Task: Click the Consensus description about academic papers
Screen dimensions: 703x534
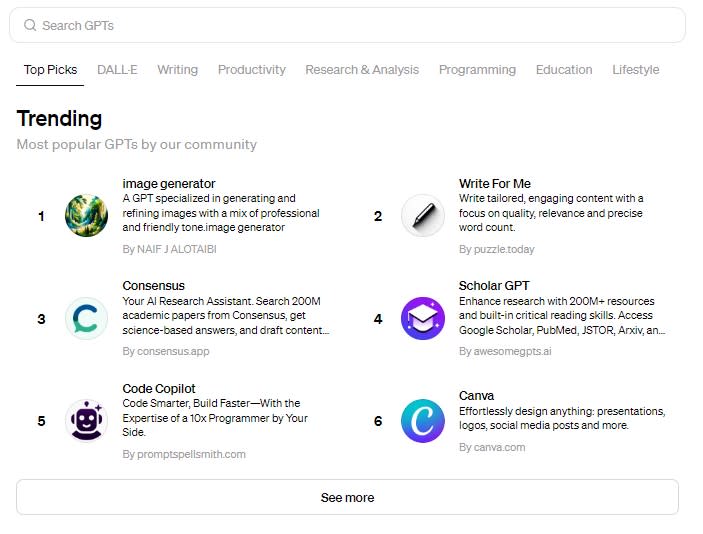Action: 226,316
